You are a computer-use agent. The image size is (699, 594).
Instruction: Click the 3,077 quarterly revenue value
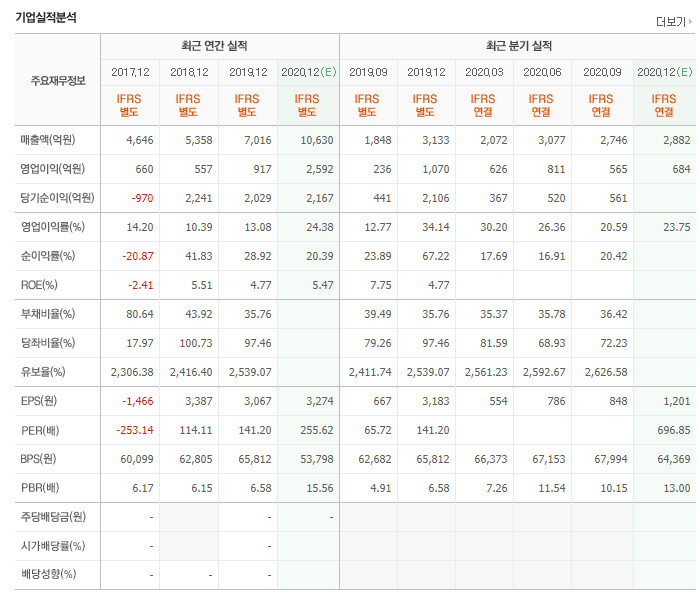click(551, 140)
